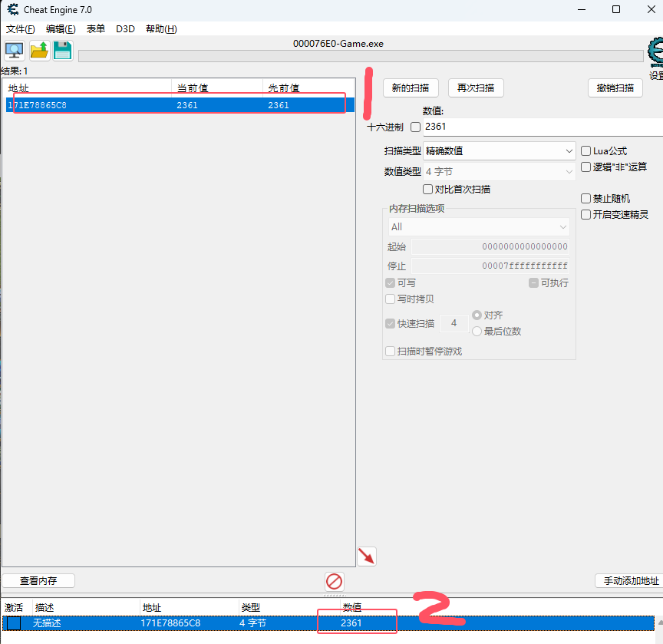
Task: Toggle the 可执行 checkbox
Action: pyautogui.click(x=533, y=283)
